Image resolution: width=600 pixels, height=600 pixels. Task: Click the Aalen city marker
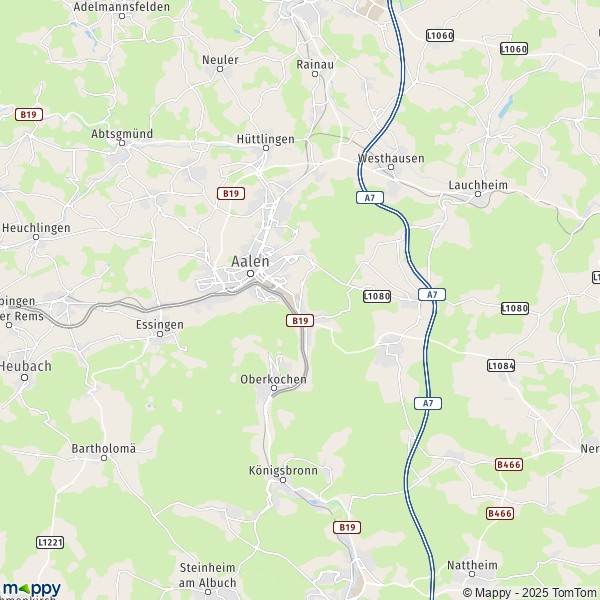[x=250, y=273]
